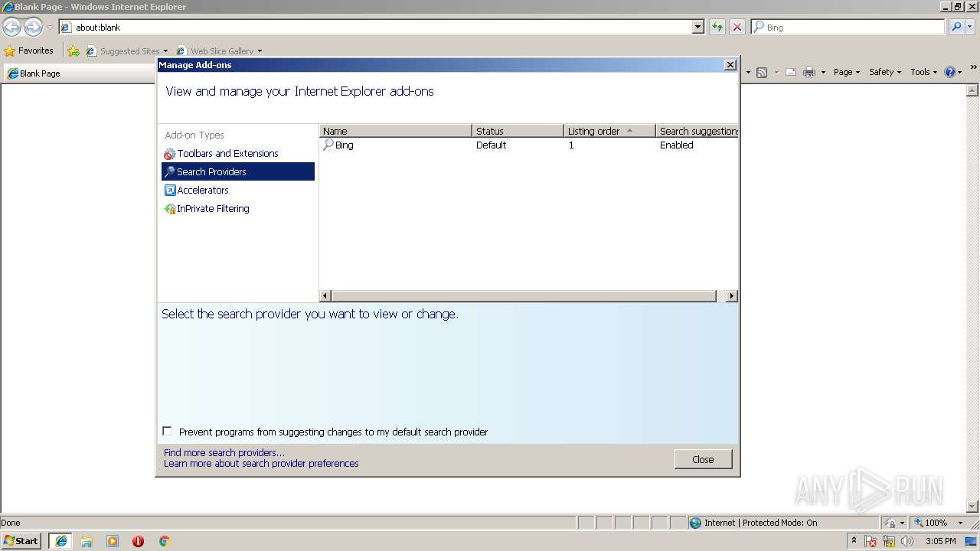Click the Stop loading icon
This screenshot has height=551, width=980.
737,28
